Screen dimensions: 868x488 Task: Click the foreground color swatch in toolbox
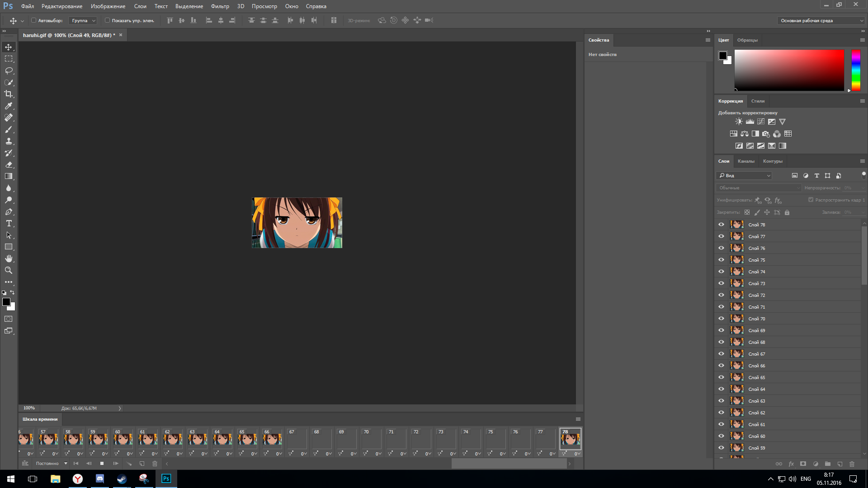(6, 302)
